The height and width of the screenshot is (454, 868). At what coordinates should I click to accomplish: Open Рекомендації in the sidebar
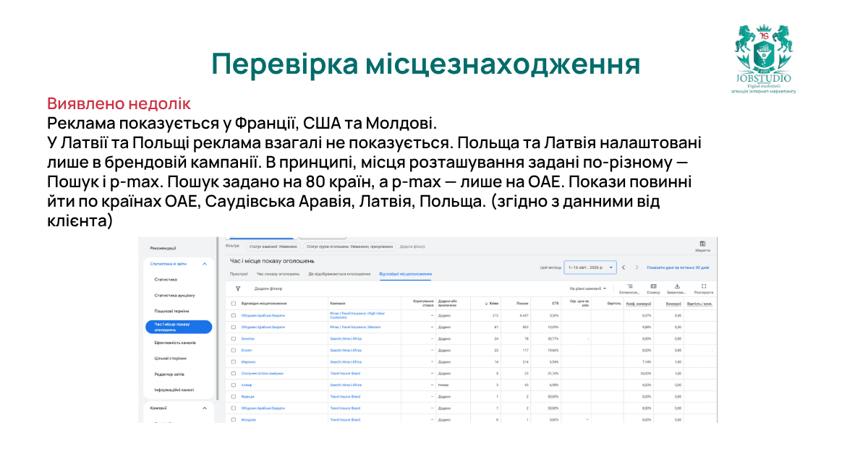163,248
